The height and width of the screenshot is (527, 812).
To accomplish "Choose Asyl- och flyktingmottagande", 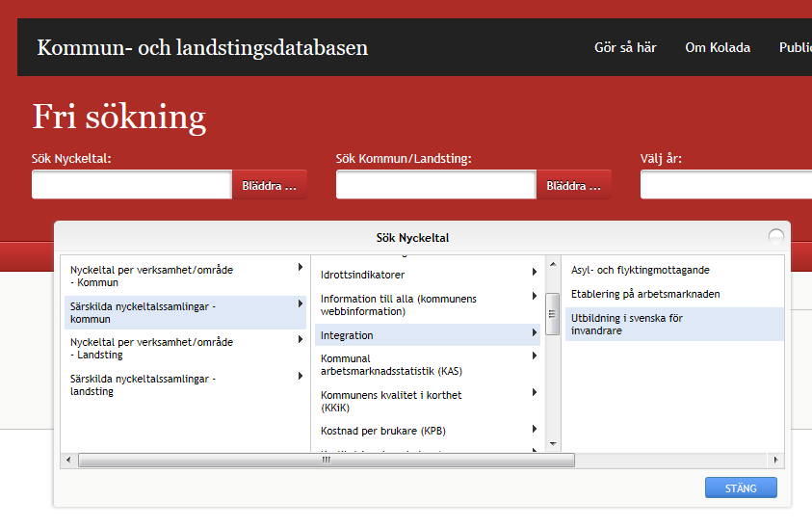I will [x=674, y=270].
